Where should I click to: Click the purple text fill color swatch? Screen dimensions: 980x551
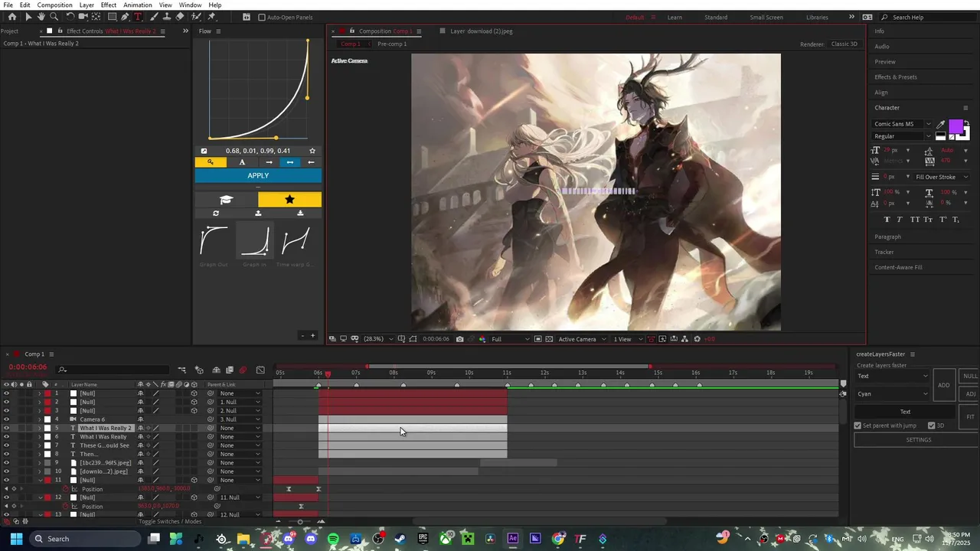(x=955, y=127)
